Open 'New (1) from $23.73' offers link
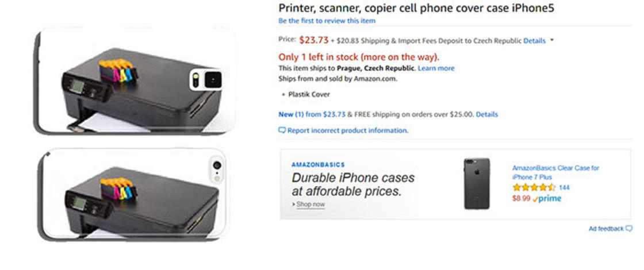 pos(312,114)
